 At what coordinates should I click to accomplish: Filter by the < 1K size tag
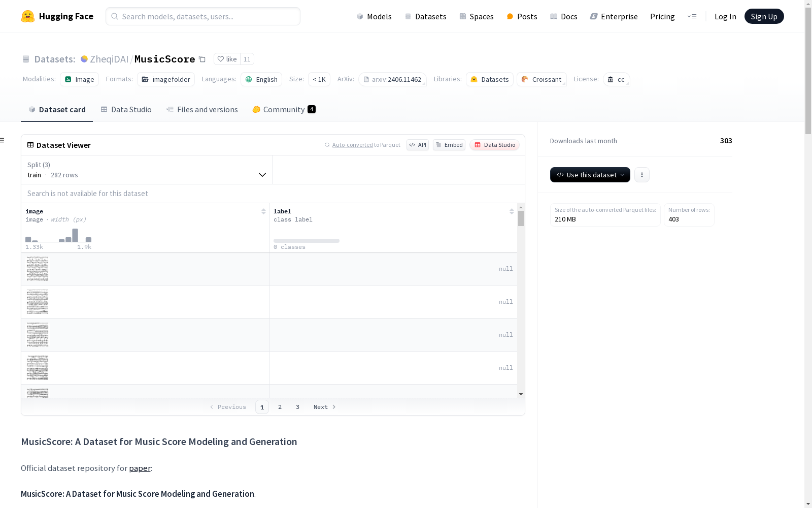pos(319,79)
